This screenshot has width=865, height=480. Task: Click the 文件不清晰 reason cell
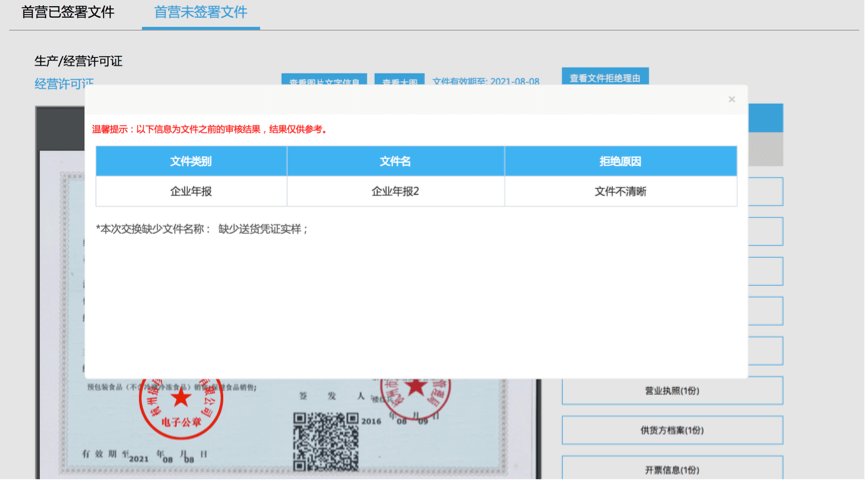(x=621, y=191)
